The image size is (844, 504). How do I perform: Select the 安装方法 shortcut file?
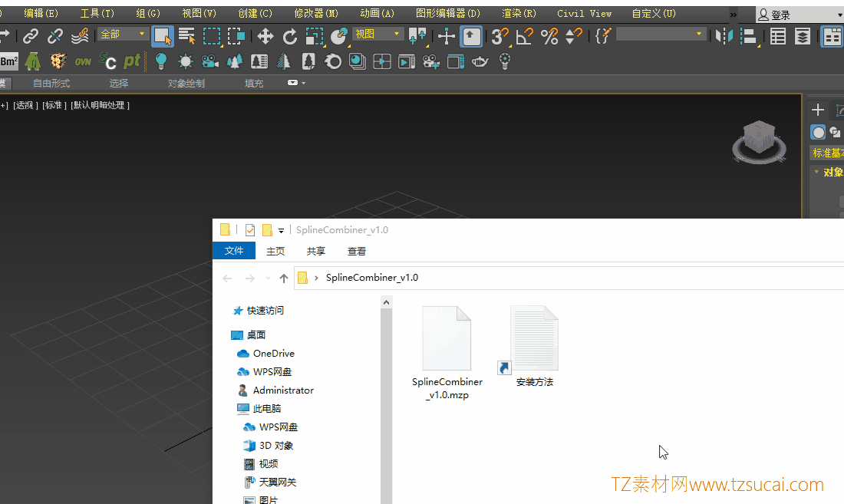click(x=535, y=347)
